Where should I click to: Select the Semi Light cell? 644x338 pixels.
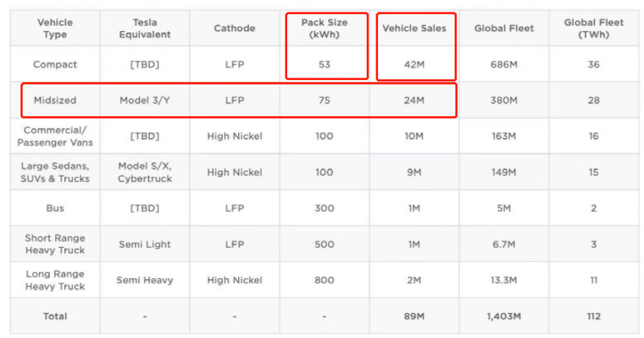tap(145, 244)
